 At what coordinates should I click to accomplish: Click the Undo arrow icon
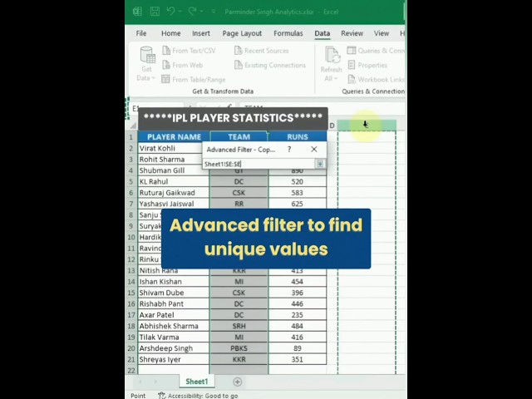pyautogui.click(x=170, y=12)
